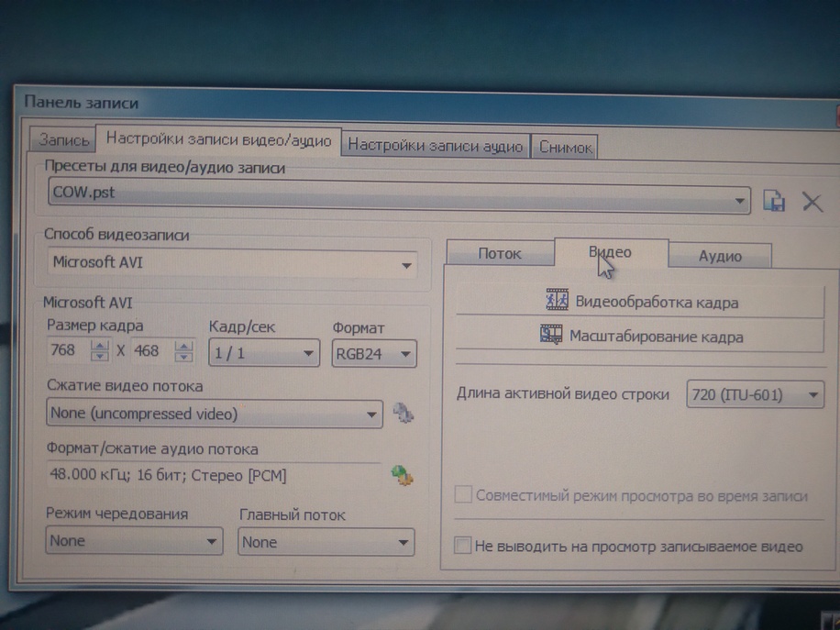Expand the COW.pst presets dropdown
This screenshot has height=630, width=840.
point(739,199)
